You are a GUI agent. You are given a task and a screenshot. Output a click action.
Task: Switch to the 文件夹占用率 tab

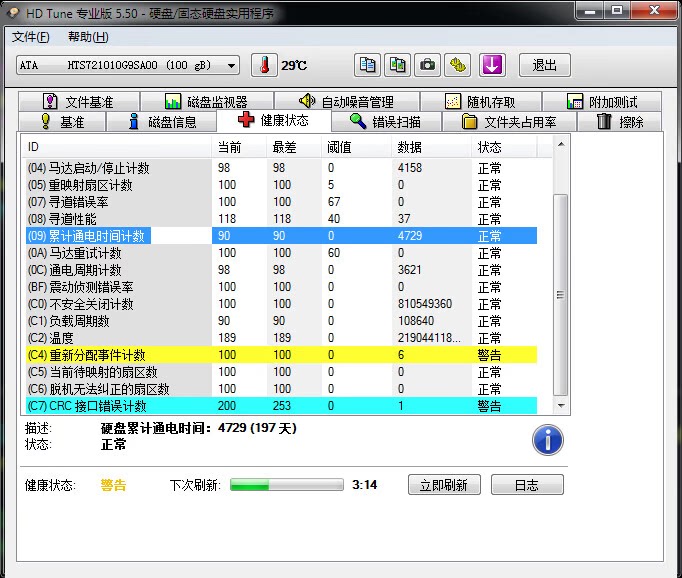[509, 121]
